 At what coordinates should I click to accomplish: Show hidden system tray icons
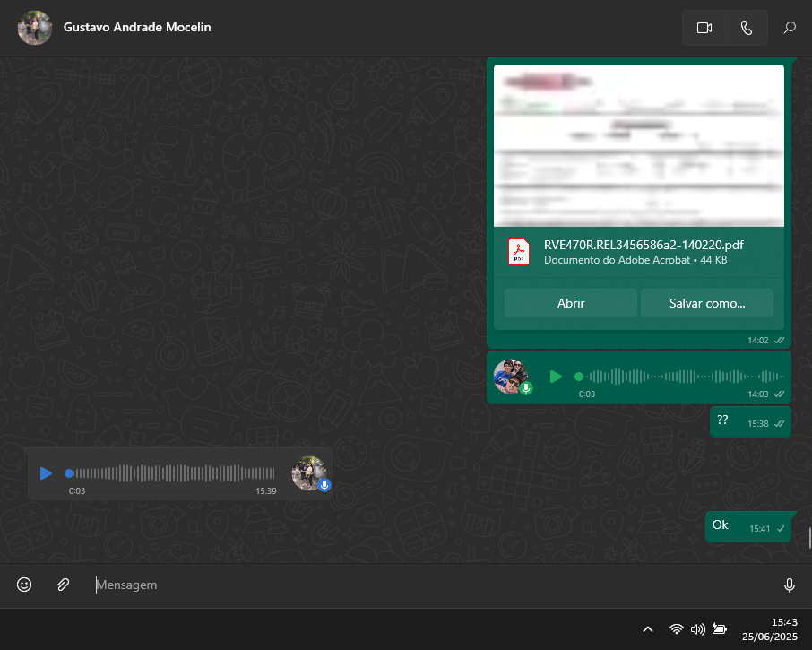pyautogui.click(x=648, y=629)
